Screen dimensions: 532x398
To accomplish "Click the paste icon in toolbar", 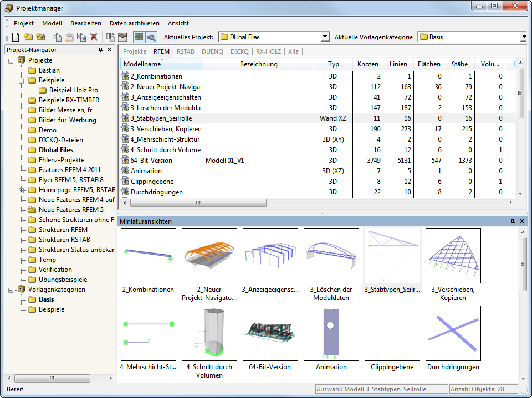I will (69, 37).
